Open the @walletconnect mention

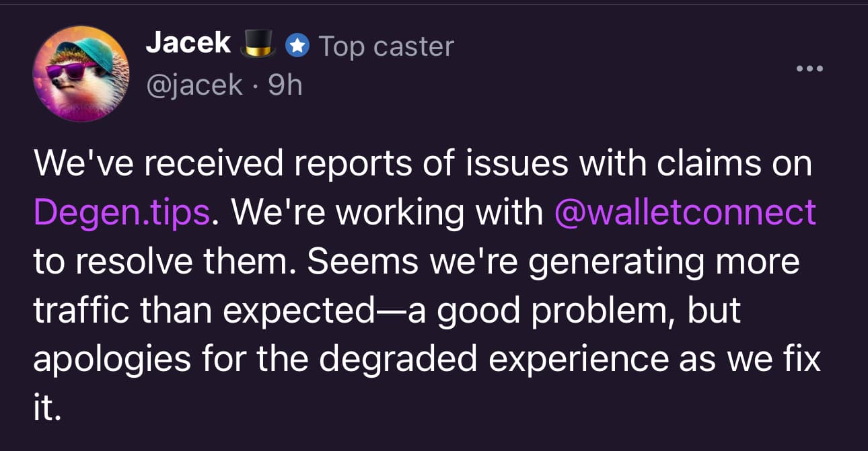point(685,212)
